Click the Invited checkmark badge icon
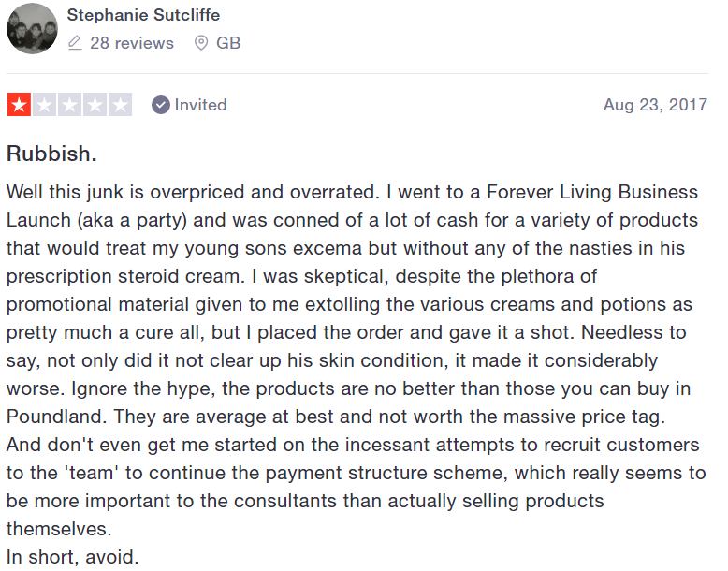 [x=161, y=105]
